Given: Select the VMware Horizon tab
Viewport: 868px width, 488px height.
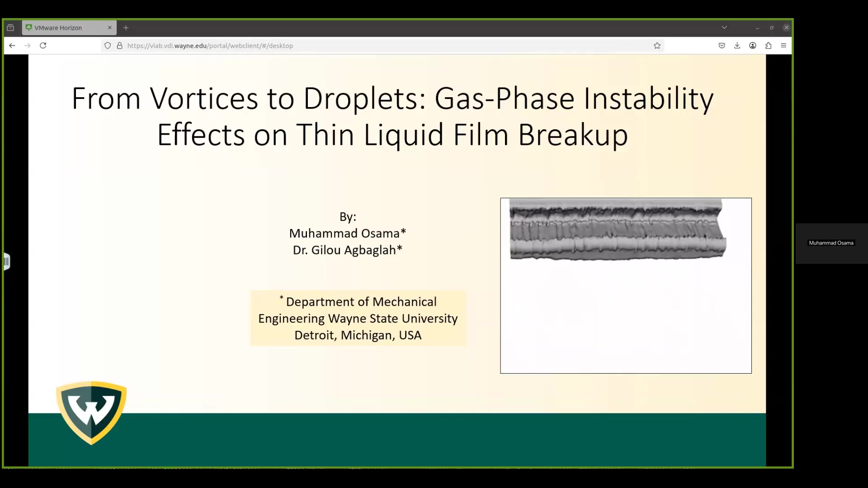Looking at the screenshot, I should [63, 28].
